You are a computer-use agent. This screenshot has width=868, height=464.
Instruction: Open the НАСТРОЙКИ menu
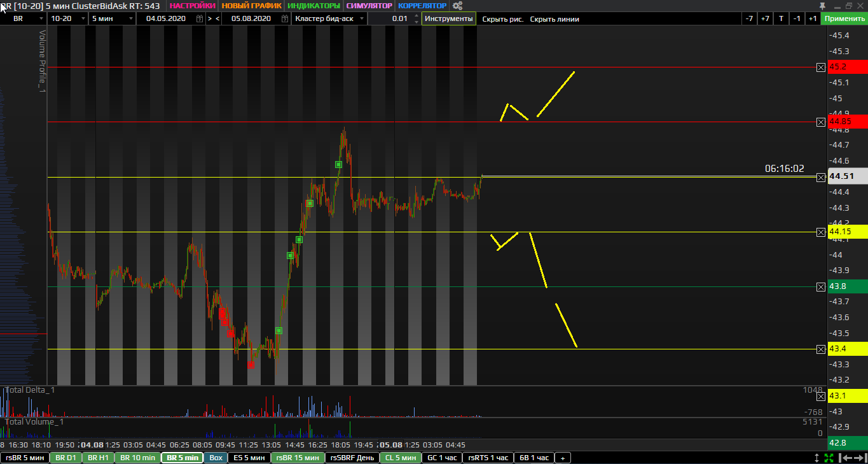coord(193,6)
